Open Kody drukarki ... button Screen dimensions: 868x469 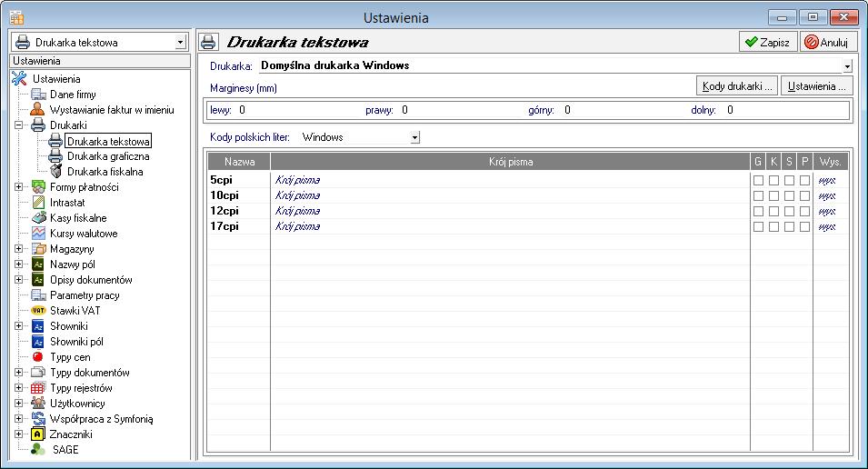pyautogui.click(x=737, y=86)
